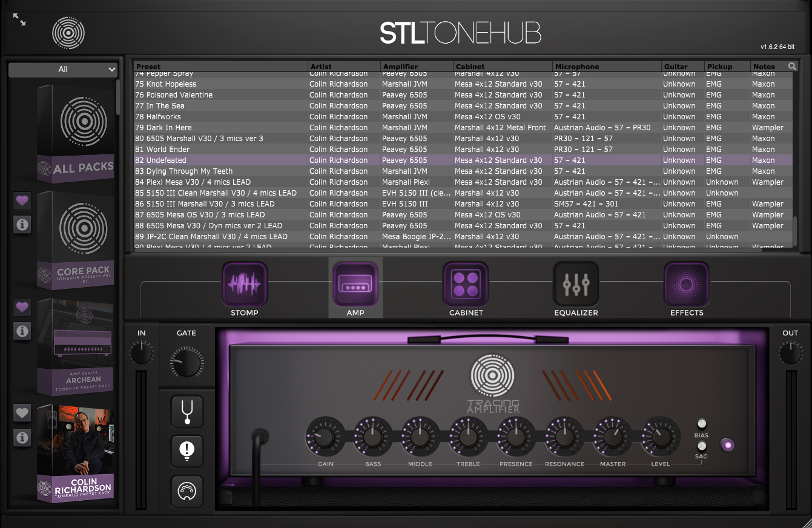The width and height of the screenshot is (812, 528).
Task: Favorite the ARCHEAN amp pack
Action: point(22,308)
